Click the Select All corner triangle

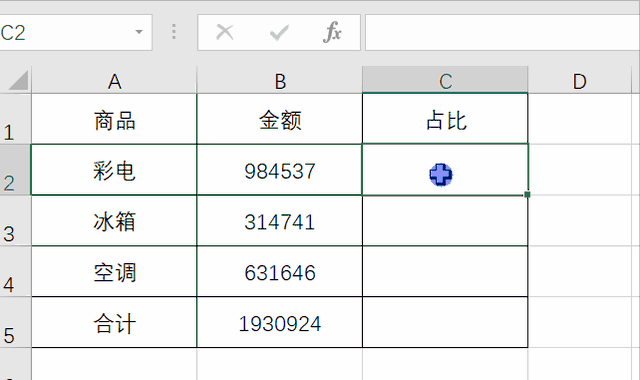[18, 80]
